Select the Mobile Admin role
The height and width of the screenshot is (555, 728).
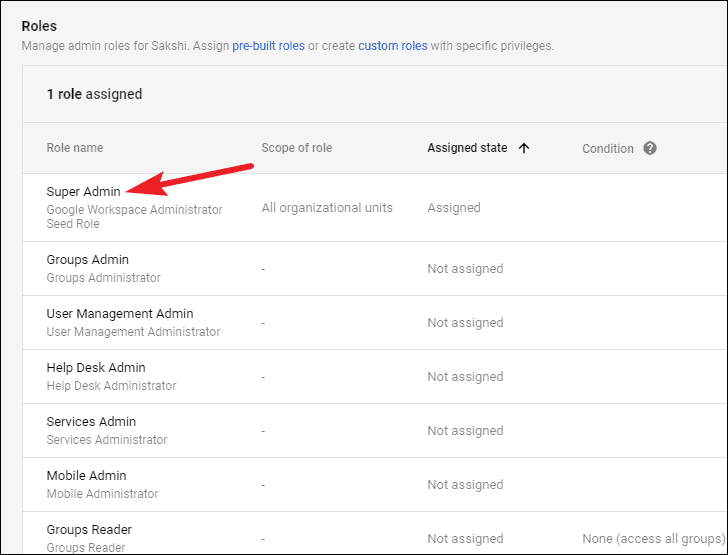click(x=87, y=476)
